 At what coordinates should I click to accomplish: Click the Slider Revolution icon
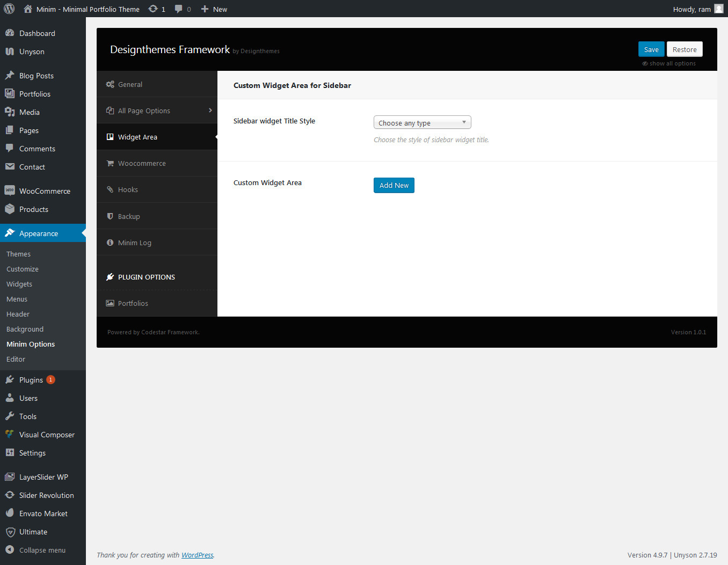coord(10,495)
